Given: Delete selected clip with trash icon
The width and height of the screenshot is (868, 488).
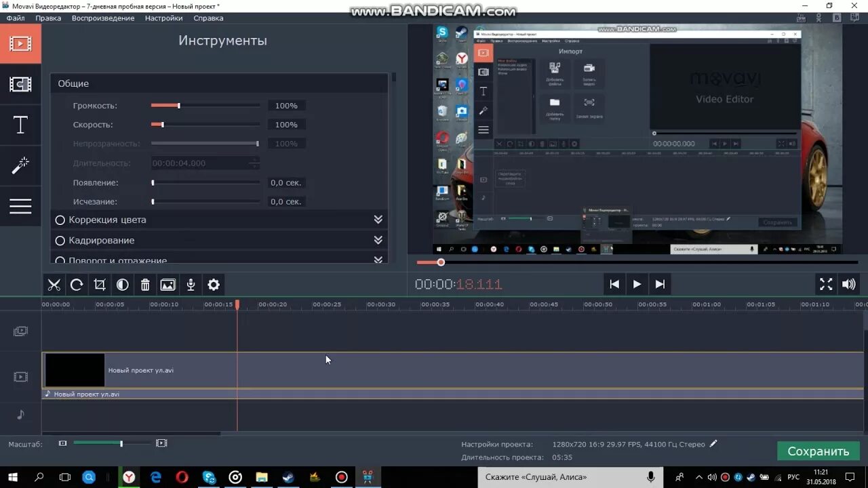Looking at the screenshot, I should click(x=145, y=285).
